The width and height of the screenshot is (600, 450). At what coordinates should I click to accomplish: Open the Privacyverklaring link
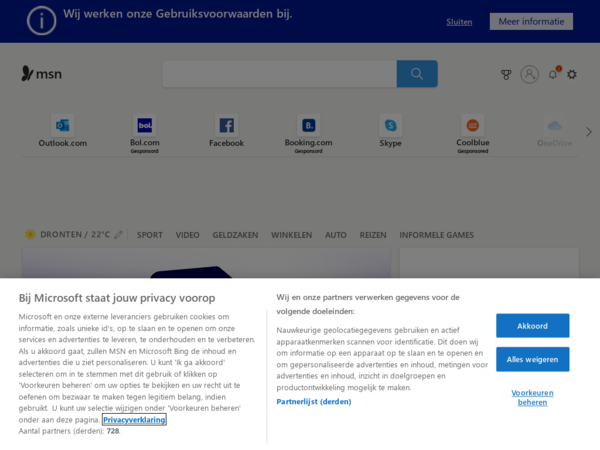(134, 420)
